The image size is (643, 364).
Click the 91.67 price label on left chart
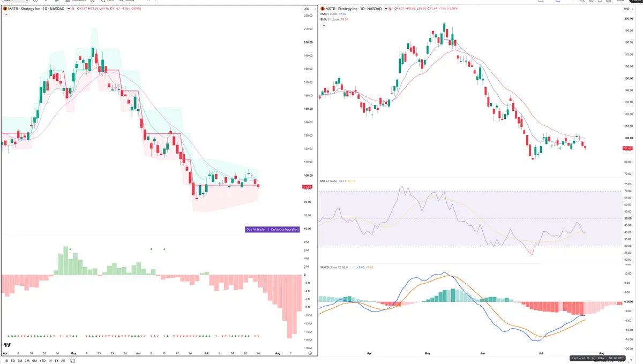(307, 187)
